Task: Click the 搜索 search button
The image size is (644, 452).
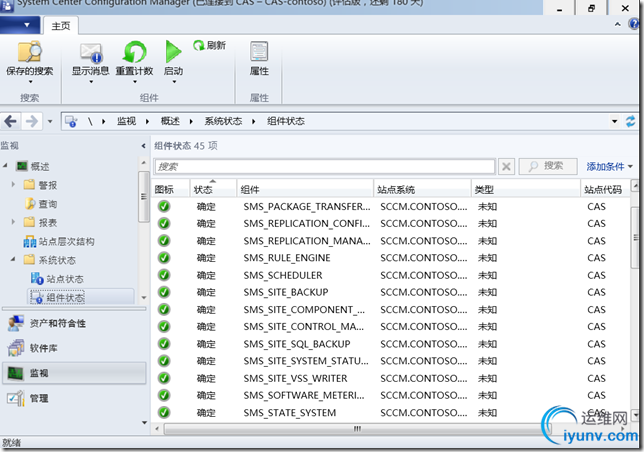Action: [548, 166]
